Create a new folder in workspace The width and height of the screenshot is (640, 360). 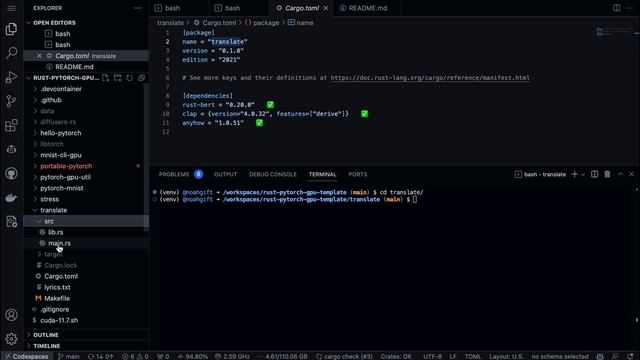coord(118,78)
